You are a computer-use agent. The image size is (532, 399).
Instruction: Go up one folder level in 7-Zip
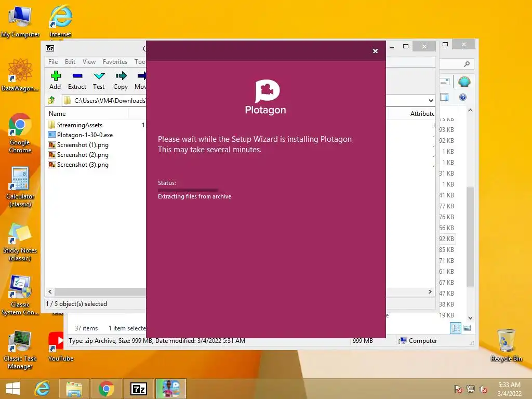51,100
